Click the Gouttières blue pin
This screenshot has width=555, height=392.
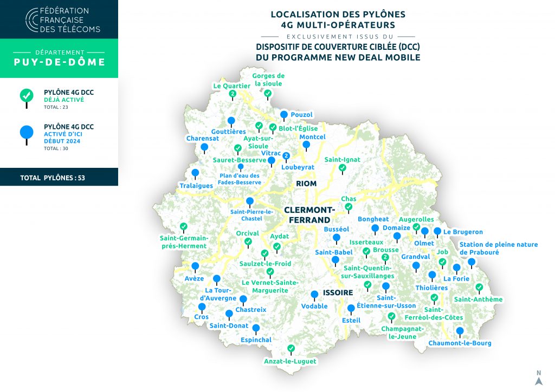point(231,122)
